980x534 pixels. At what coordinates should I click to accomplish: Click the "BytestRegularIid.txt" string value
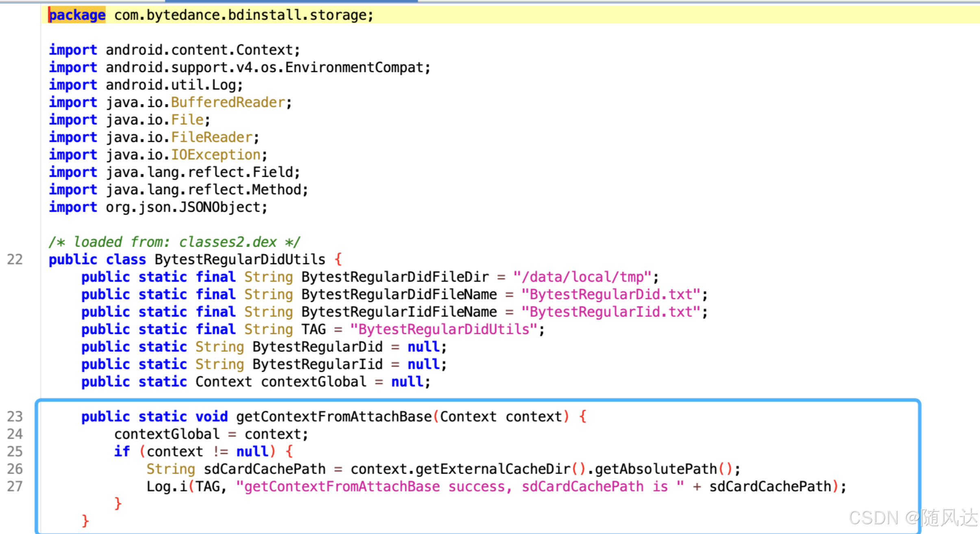pos(611,312)
